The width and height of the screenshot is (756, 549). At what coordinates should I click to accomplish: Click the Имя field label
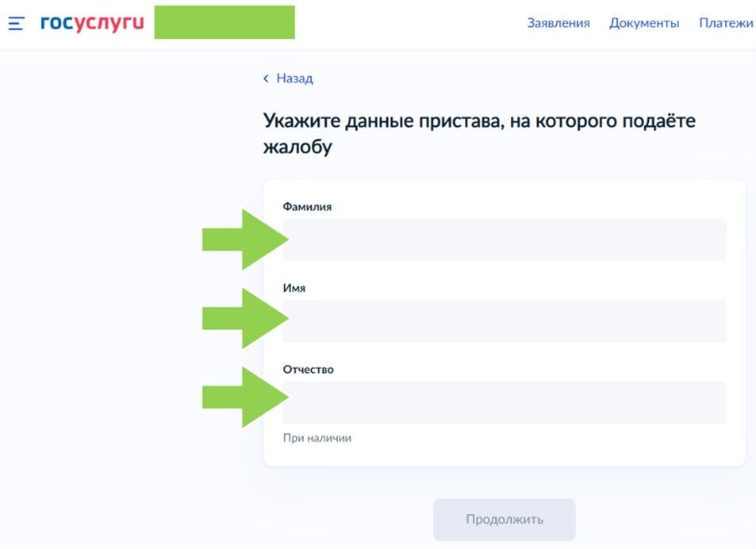coord(294,288)
